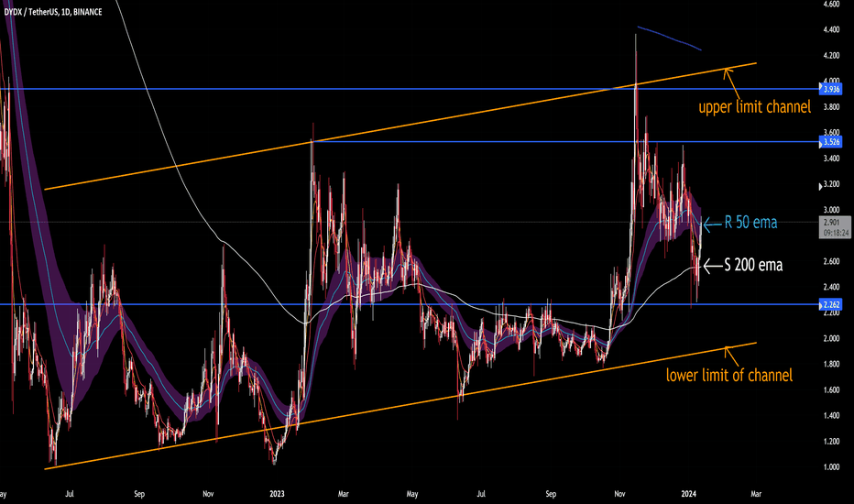Viewport: 854px width, 504px height.
Task: Click the 3.400 price axis label
Action: pyautogui.click(x=831, y=159)
